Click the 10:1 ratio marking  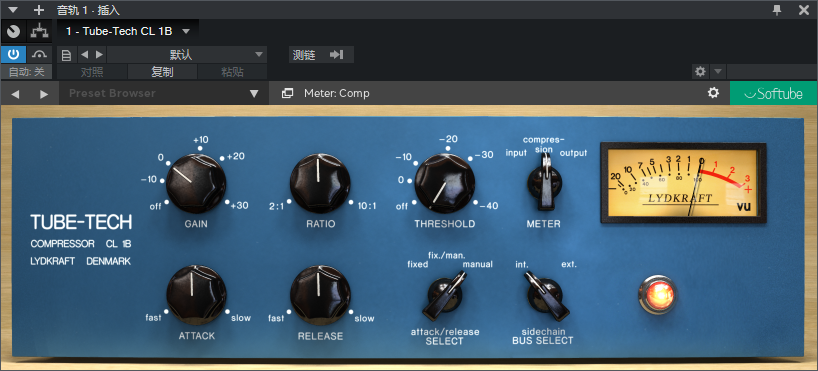click(367, 206)
